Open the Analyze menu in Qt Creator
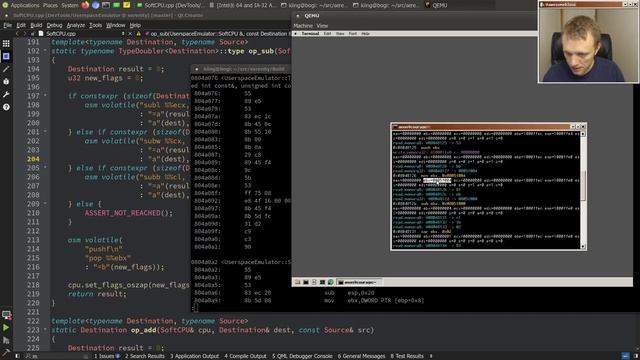This screenshot has height=360, width=640. point(76,25)
